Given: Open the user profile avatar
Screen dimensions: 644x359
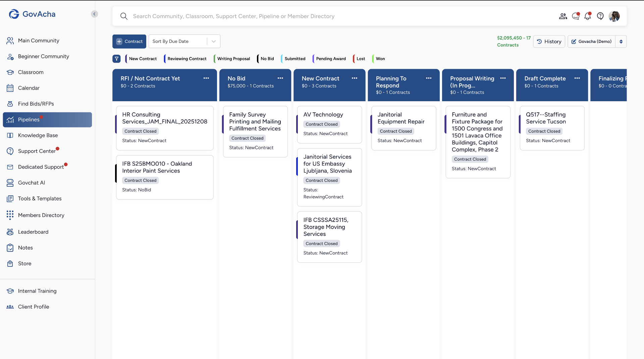Looking at the screenshot, I should pyautogui.click(x=614, y=16).
